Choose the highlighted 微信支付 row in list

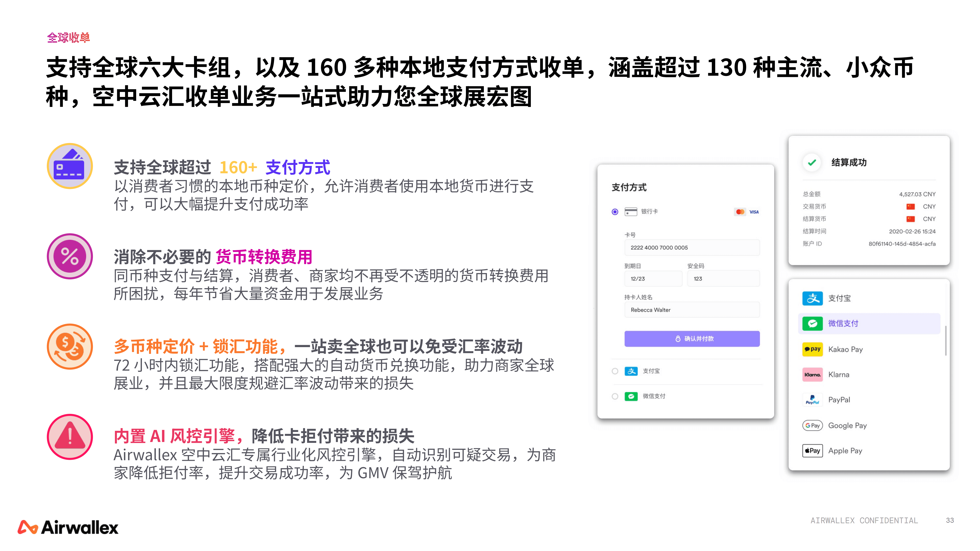(x=869, y=324)
